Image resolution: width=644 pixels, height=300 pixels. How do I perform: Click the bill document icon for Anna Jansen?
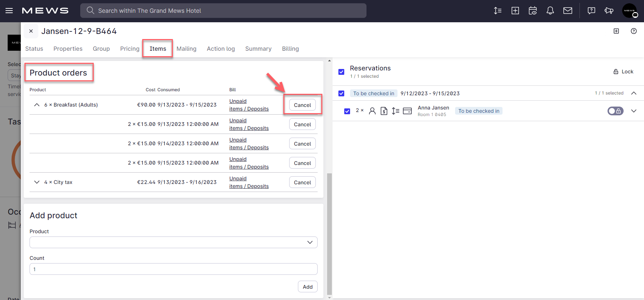click(x=384, y=111)
